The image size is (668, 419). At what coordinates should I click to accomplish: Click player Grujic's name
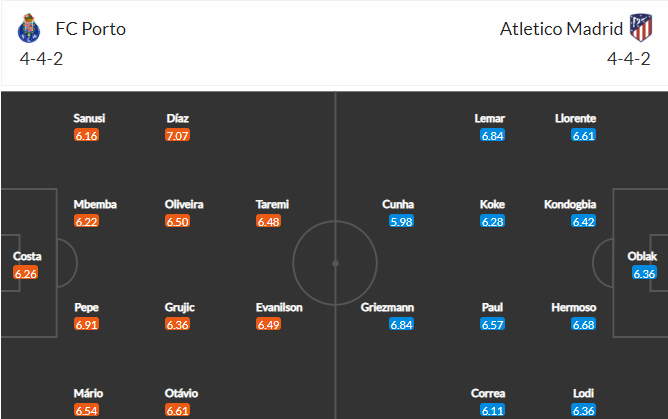pos(180,307)
